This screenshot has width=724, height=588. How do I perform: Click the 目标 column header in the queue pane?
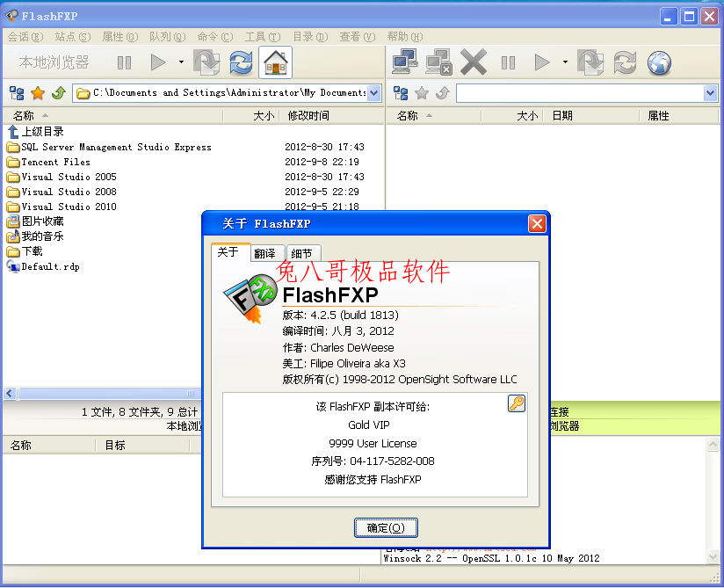click(x=142, y=446)
